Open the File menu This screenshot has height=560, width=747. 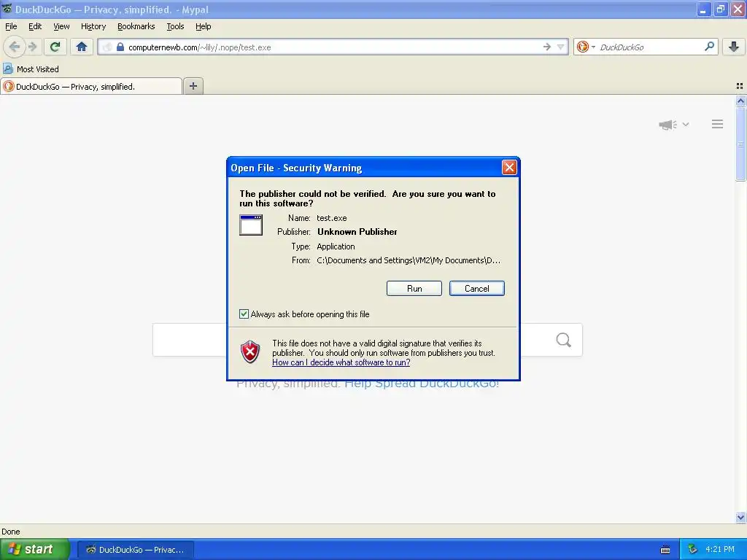click(11, 26)
